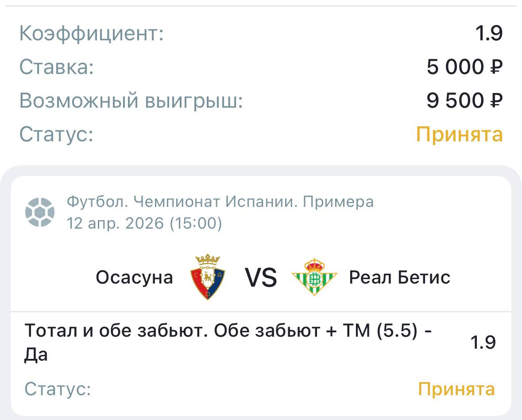Click the 1.9 odds inside the match card
Image resolution: width=522 pixels, height=420 pixels.
[483, 342]
